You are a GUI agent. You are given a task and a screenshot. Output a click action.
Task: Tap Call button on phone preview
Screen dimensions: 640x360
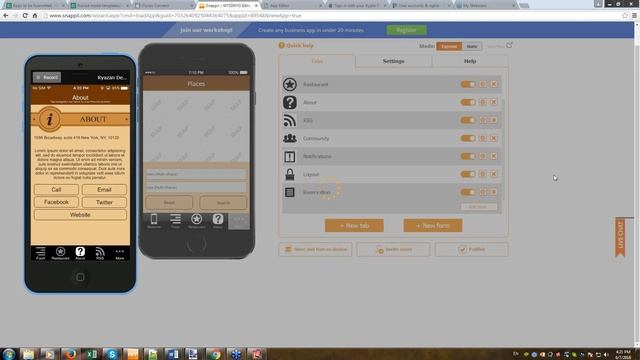click(56, 189)
